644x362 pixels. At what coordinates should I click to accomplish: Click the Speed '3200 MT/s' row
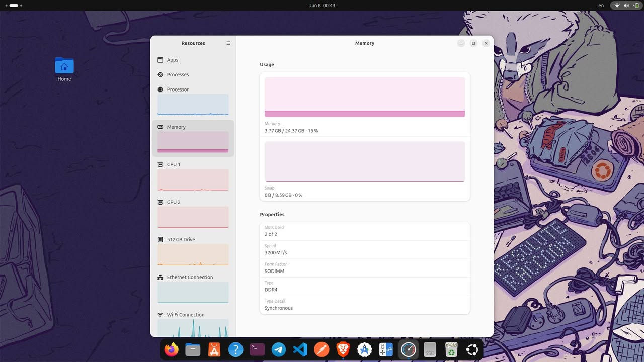[365, 249]
